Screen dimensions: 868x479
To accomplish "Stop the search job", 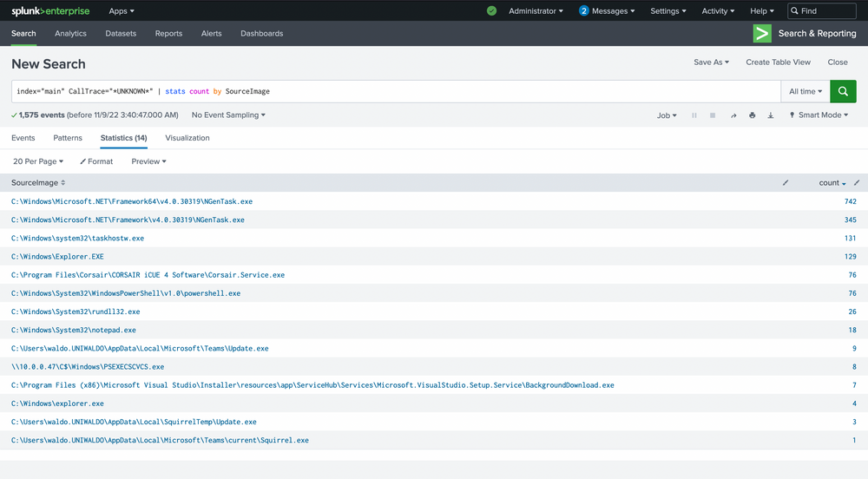I will 713,115.
